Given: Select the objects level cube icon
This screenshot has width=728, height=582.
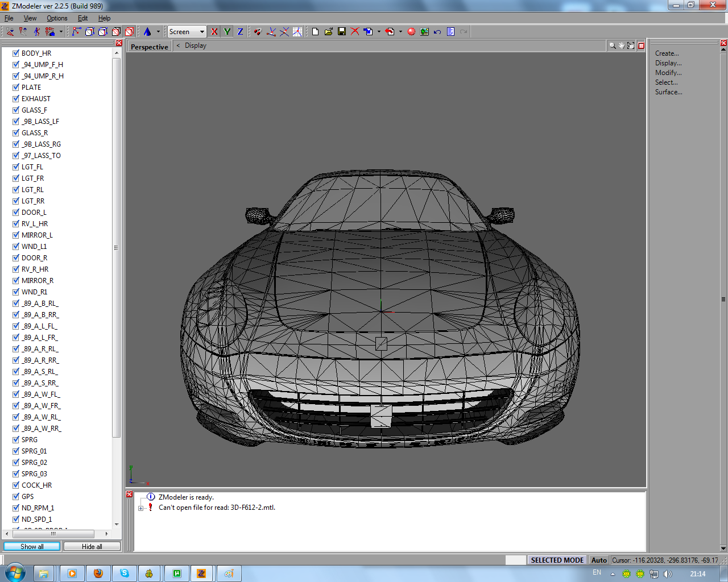Looking at the screenshot, I should click(x=116, y=32).
